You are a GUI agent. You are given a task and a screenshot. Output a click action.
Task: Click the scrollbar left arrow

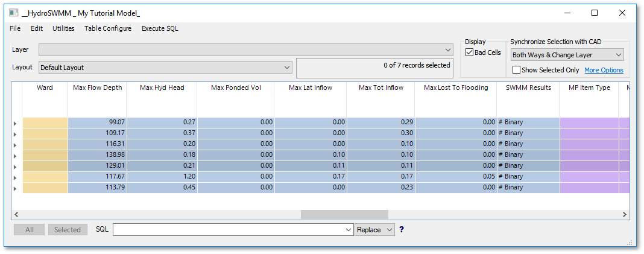[x=17, y=215]
